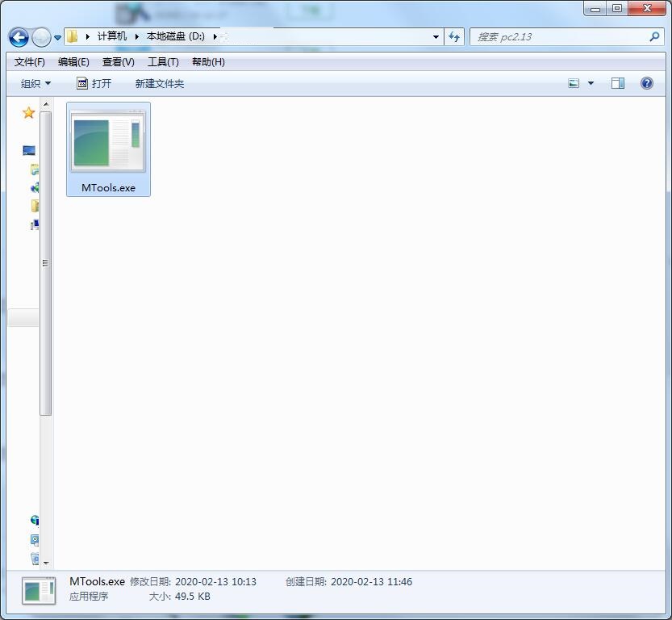Select the Recycle Bin icon in navigation pane
Viewport: 672px width, 620px height.
(x=35, y=559)
